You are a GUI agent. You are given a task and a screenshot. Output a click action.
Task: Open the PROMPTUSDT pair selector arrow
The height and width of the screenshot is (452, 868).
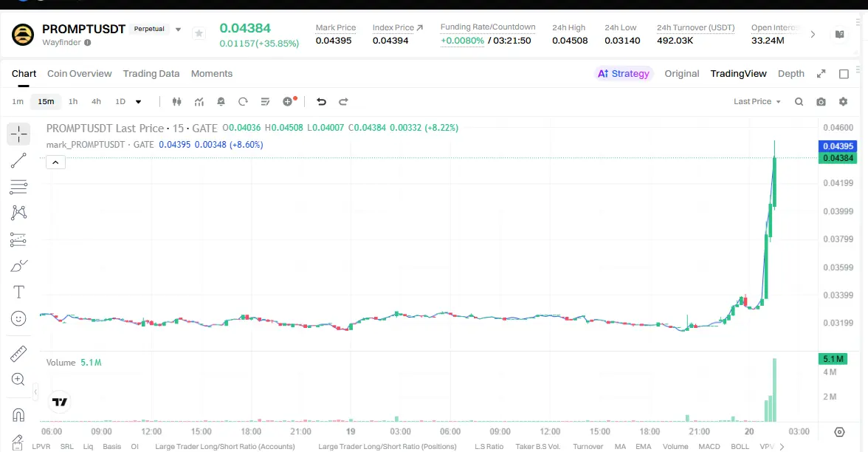coord(179,30)
